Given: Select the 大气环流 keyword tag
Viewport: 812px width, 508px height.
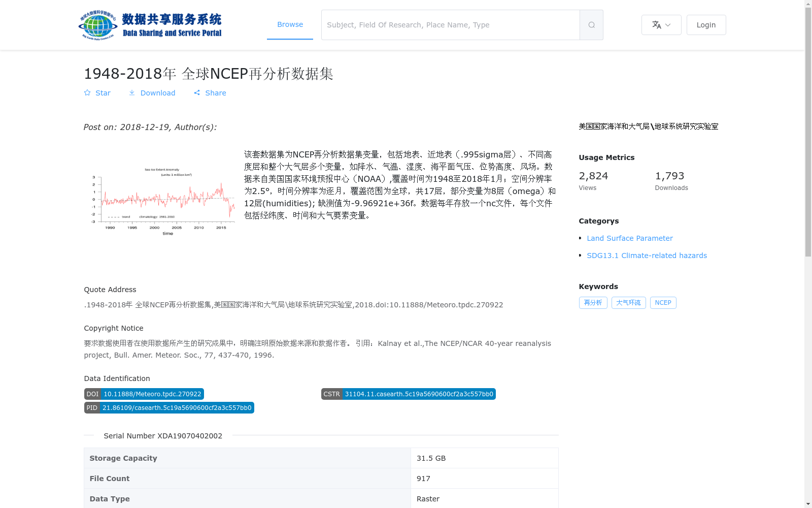Looking at the screenshot, I should (628, 303).
